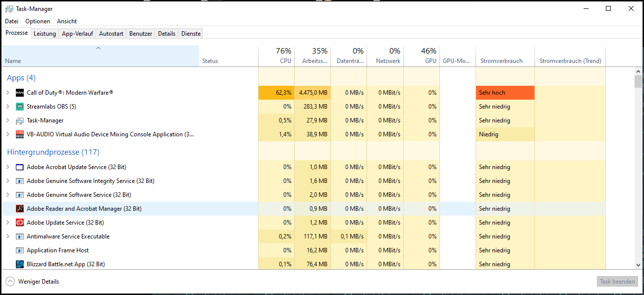The height and width of the screenshot is (295, 644).
Task: Click the Task-Manager title bar icon
Action: [9, 8]
